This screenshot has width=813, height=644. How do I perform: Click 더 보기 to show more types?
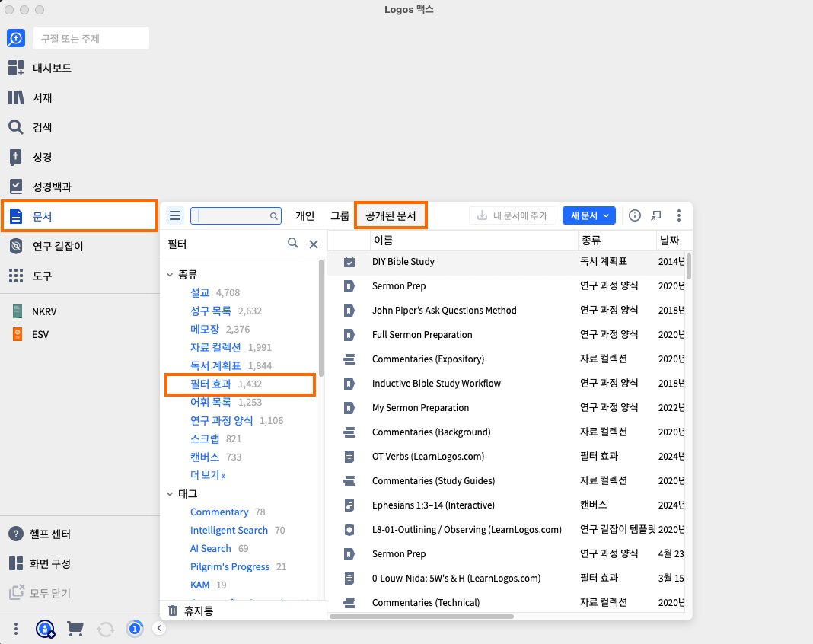click(208, 474)
